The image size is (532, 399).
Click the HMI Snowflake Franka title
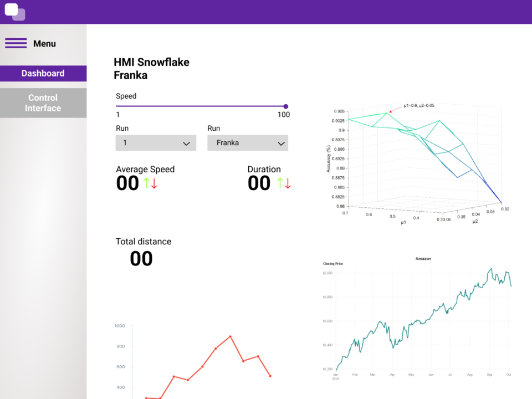pos(151,69)
